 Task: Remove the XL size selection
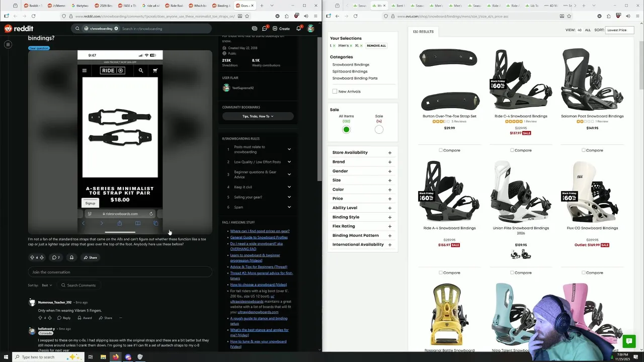click(x=362, y=46)
